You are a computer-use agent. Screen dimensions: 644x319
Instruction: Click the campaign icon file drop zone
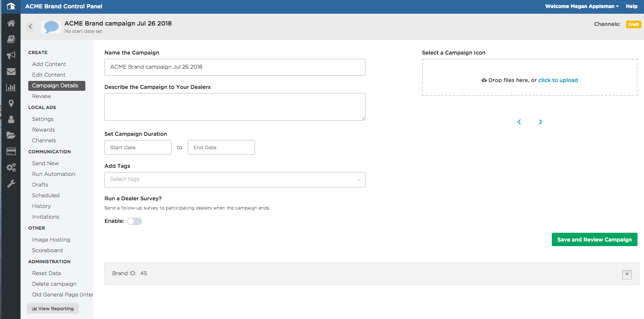[530, 77]
